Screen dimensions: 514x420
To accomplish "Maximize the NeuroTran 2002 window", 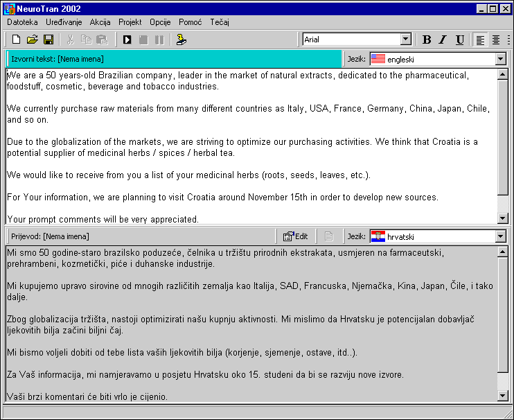I will [x=493, y=8].
